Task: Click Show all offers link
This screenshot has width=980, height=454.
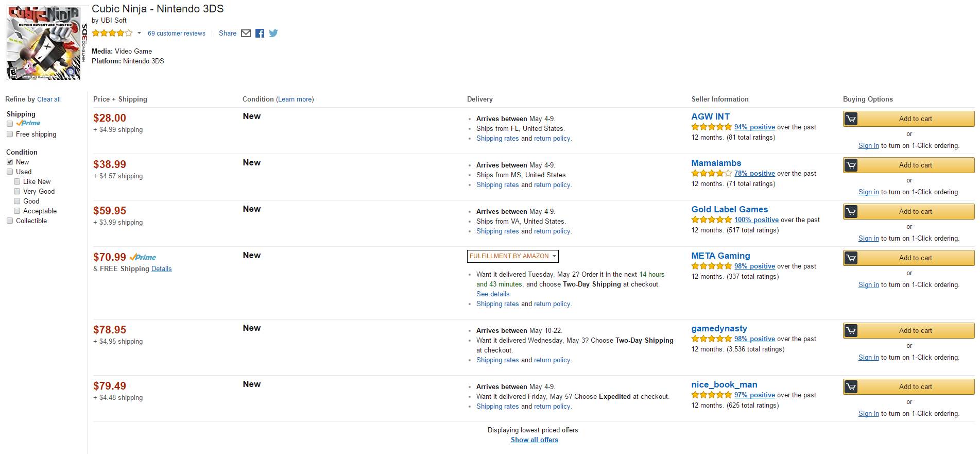Action: click(x=534, y=440)
